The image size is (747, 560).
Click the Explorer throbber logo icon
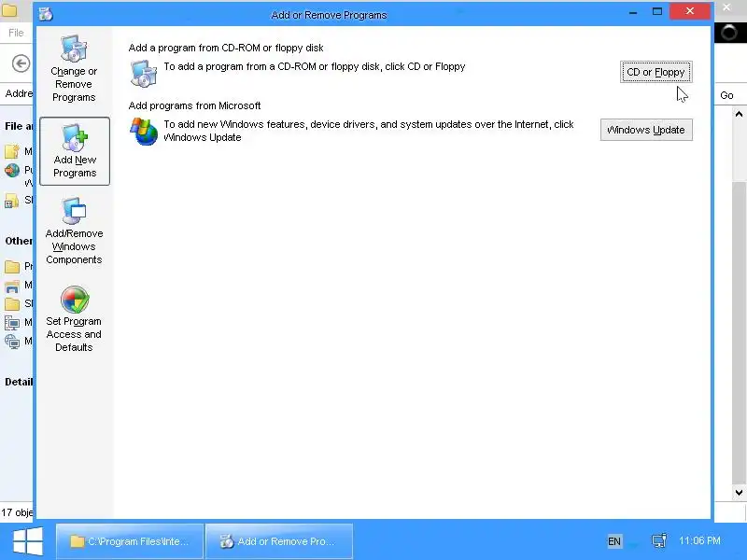click(729, 33)
